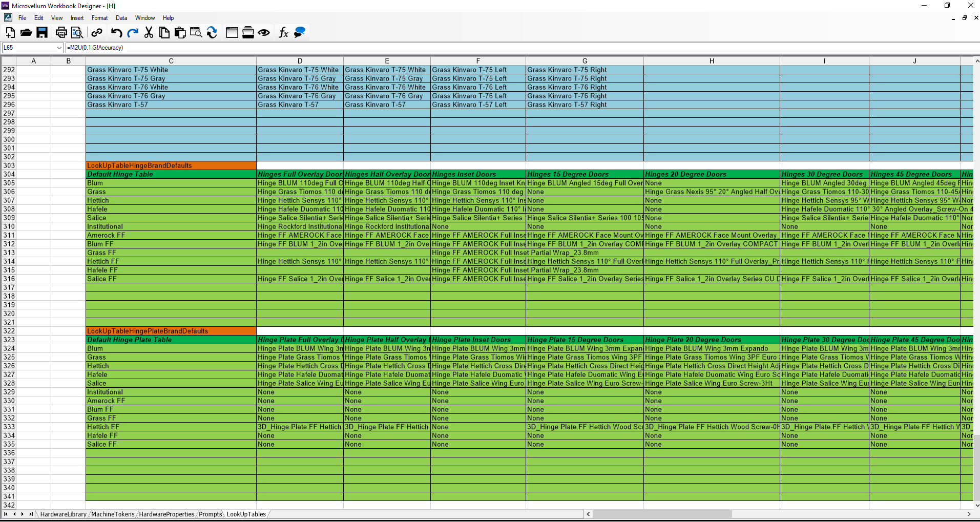The image size is (980, 522).
Task: Click the Print icon
Action: click(61, 33)
